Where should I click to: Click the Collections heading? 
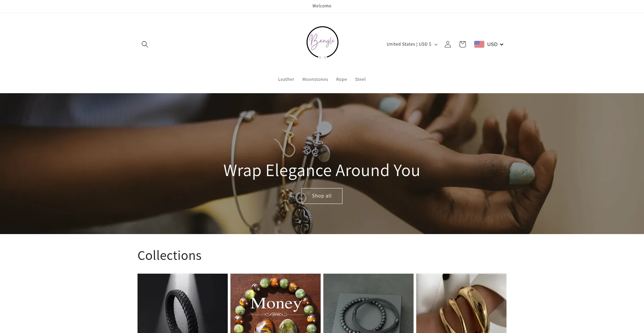[x=169, y=256]
